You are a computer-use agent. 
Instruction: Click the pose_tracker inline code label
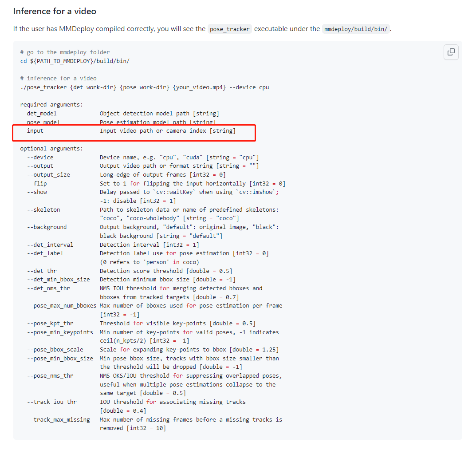[x=229, y=29]
